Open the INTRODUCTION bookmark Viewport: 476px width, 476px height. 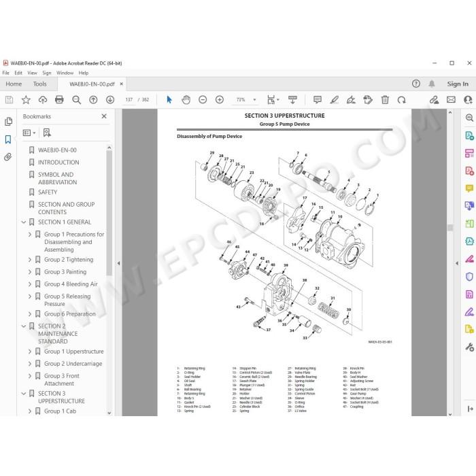(58, 163)
